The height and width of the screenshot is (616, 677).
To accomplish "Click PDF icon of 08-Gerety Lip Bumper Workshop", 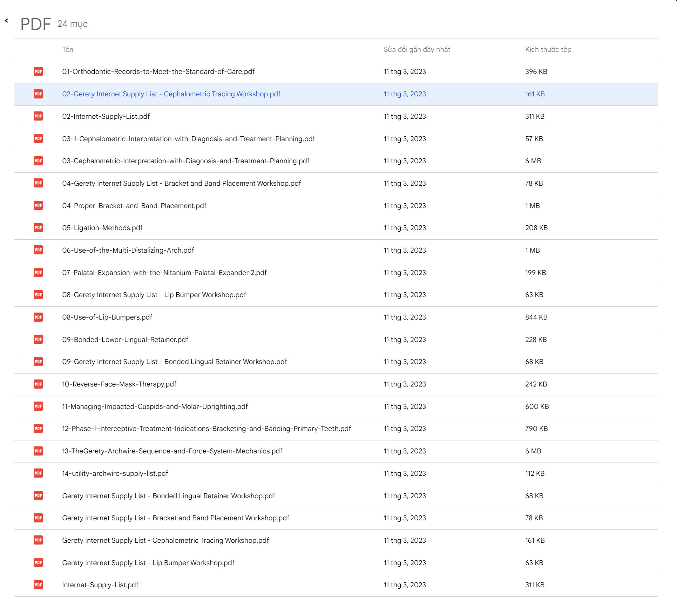I will (x=38, y=295).
